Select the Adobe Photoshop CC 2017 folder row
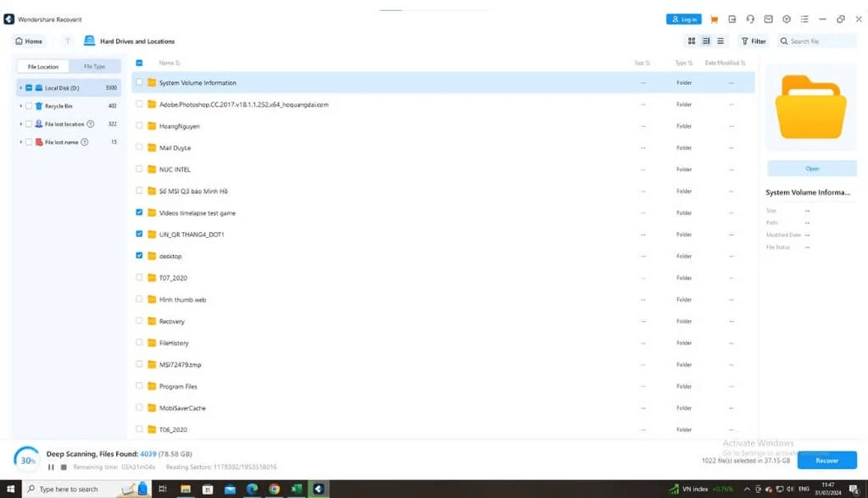This screenshot has height=498, width=868. pos(443,104)
